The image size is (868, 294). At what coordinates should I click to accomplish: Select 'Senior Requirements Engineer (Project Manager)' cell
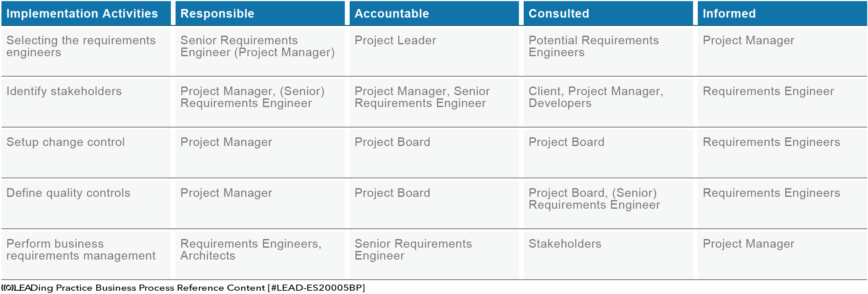pyautogui.click(x=260, y=51)
